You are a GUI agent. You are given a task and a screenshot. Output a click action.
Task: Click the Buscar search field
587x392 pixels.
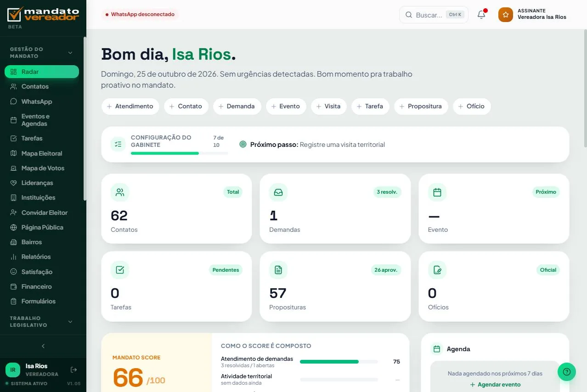pos(434,15)
